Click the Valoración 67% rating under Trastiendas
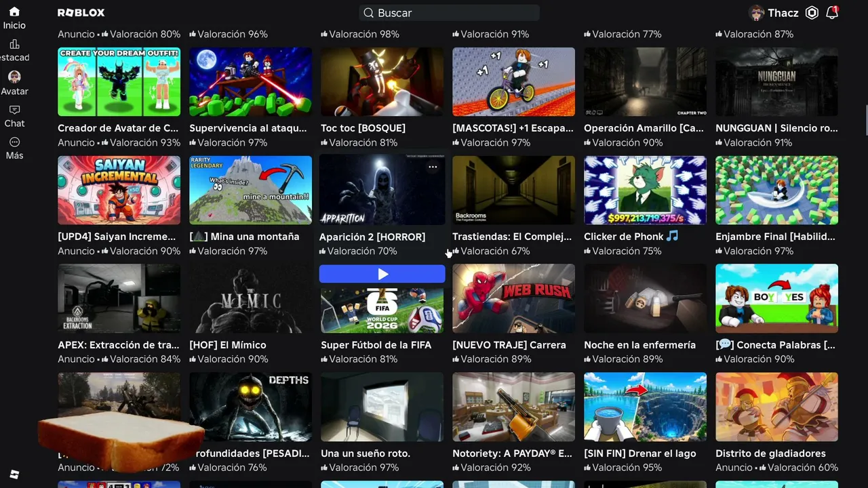Viewport: 868px width, 488px height. [x=492, y=251]
